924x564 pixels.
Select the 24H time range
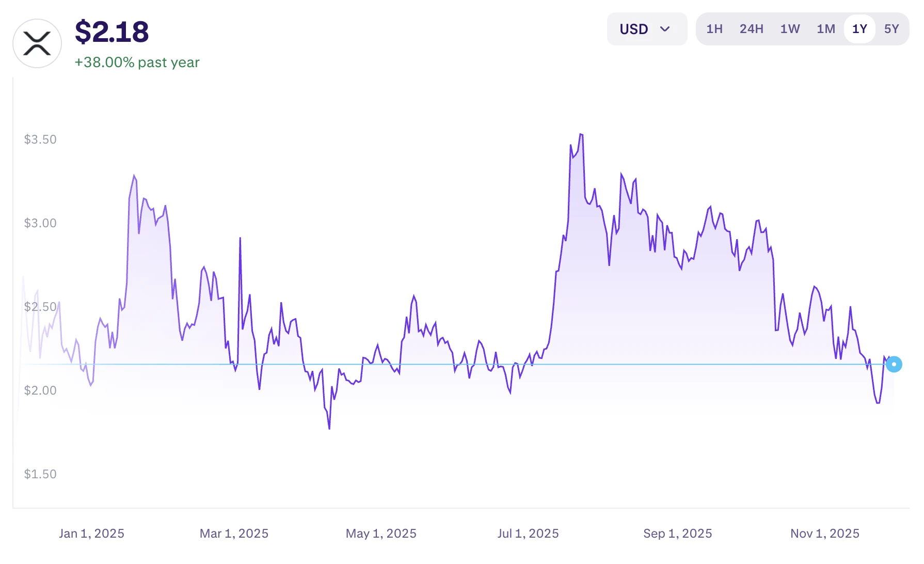[x=752, y=29]
